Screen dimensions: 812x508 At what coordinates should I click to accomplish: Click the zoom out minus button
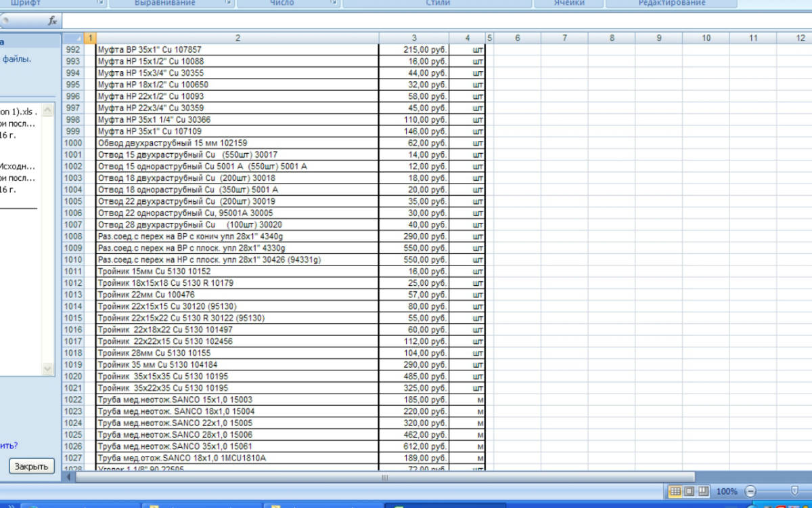tap(750, 491)
